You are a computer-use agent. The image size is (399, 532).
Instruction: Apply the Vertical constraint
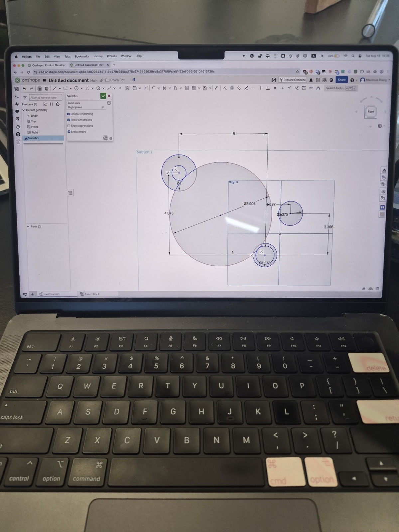[x=261, y=88]
